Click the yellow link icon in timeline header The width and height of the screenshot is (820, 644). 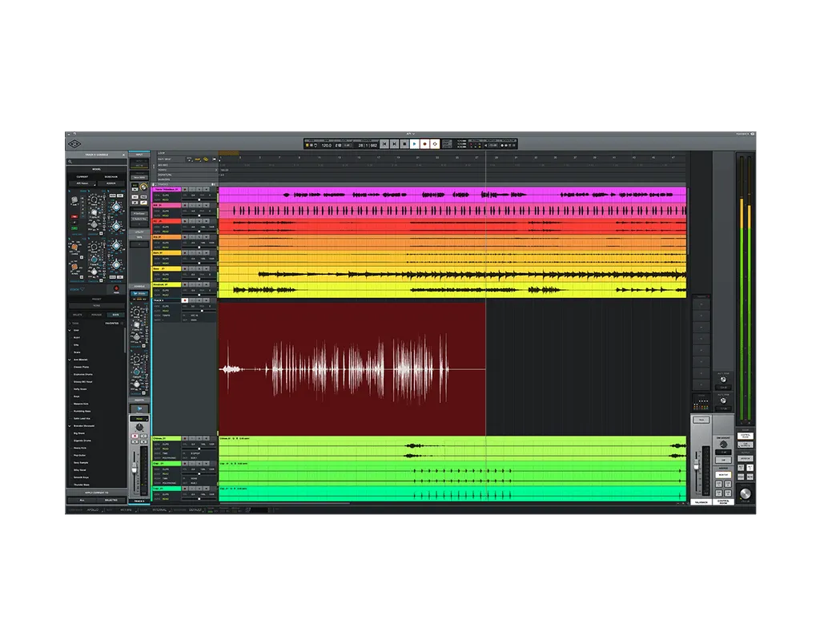coord(206,159)
